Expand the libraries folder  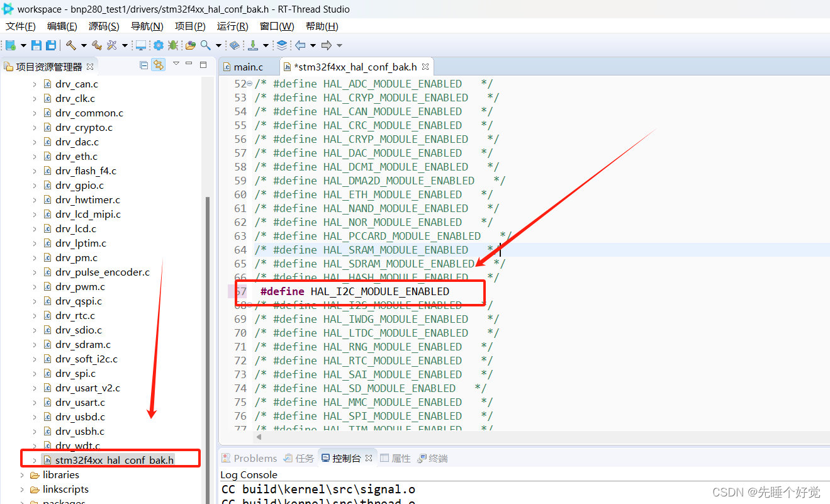22,475
